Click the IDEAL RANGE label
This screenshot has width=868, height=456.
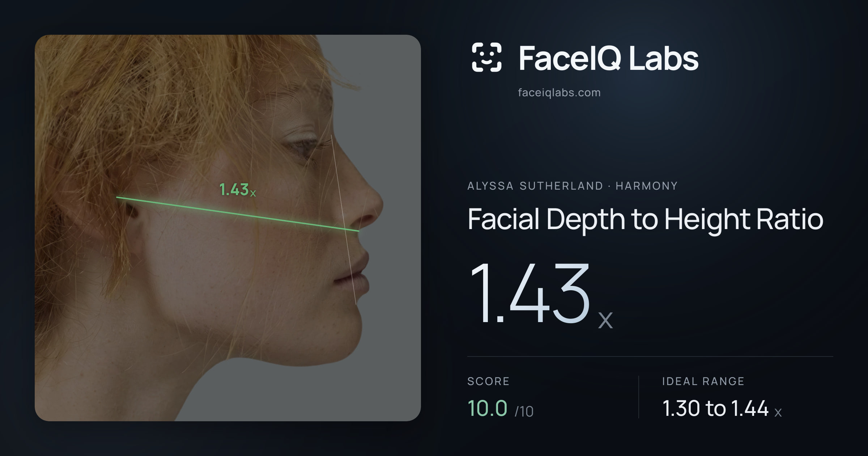click(703, 381)
